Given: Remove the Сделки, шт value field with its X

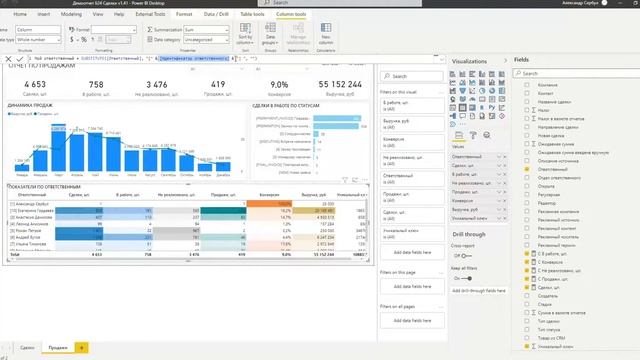Looking at the screenshot, I should click(x=504, y=166).
